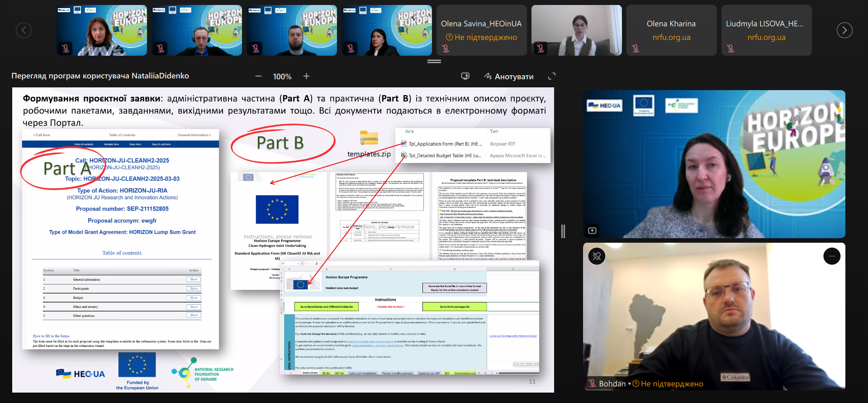Zoom in the shared content with plus

pos(306,76)
